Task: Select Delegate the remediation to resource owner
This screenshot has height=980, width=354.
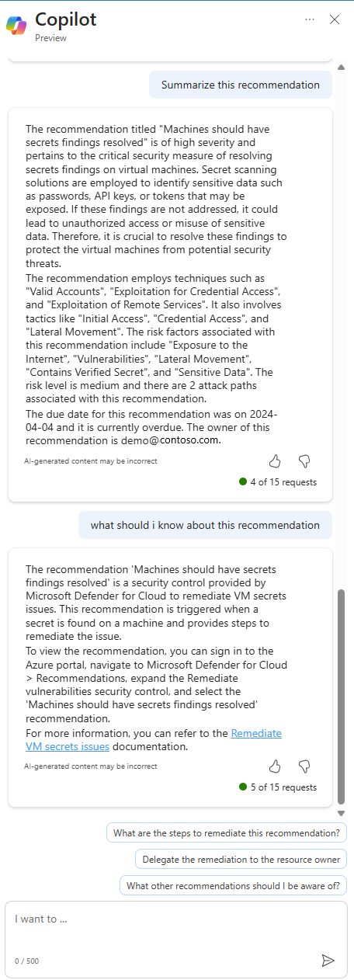Action: [x=241, y=860]
